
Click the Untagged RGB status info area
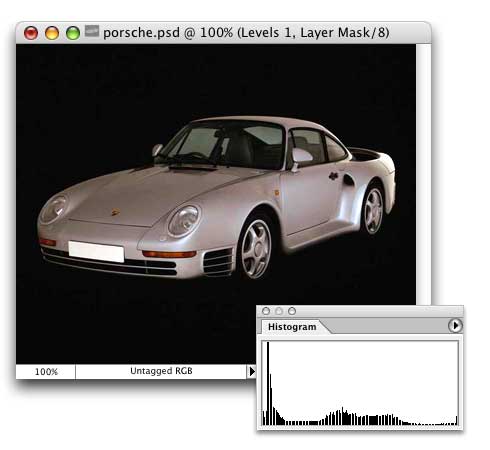click(x=161, y=371)
